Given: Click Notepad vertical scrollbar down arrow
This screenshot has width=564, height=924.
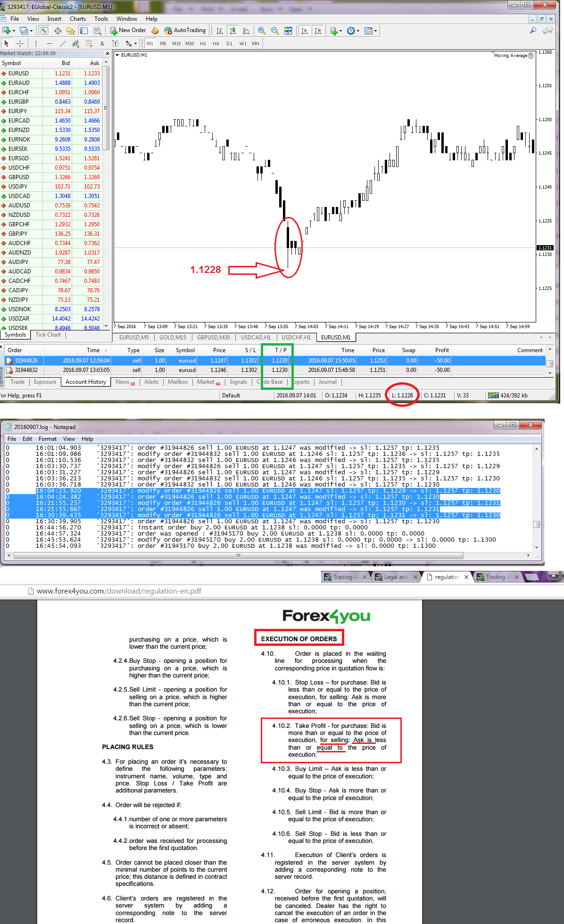Looking at the screenshot, I should coord(537,547).
